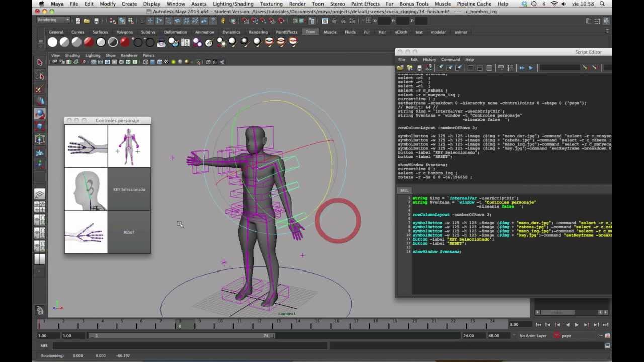Open the Panels menu in the viewport
The width and height of the screenshot is (644, 362).
point(148,55)
